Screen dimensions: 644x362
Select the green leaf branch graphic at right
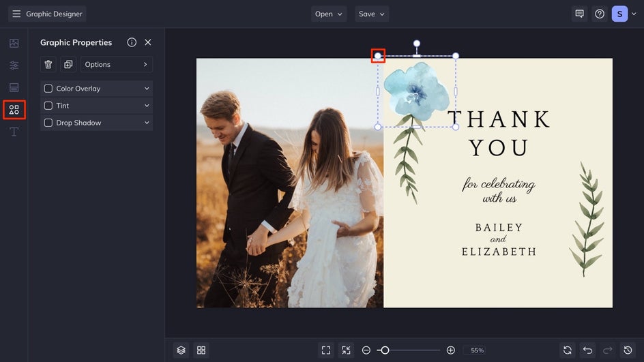[587, 219]
